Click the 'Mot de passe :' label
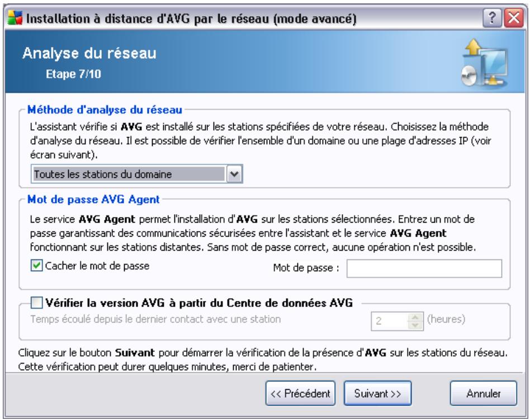Image resolution: width=530 pixels, height=420 pixels. (306, 268)
